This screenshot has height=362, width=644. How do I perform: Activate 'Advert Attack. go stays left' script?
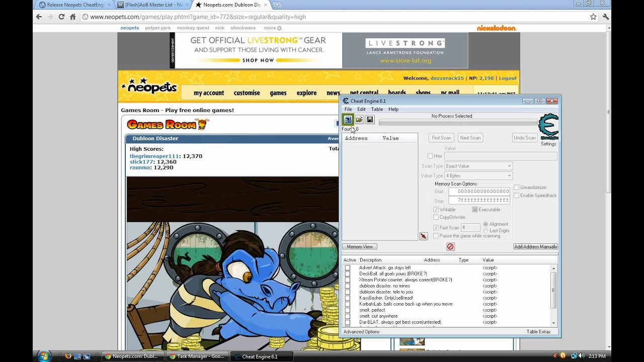click(x=347, y=268)
